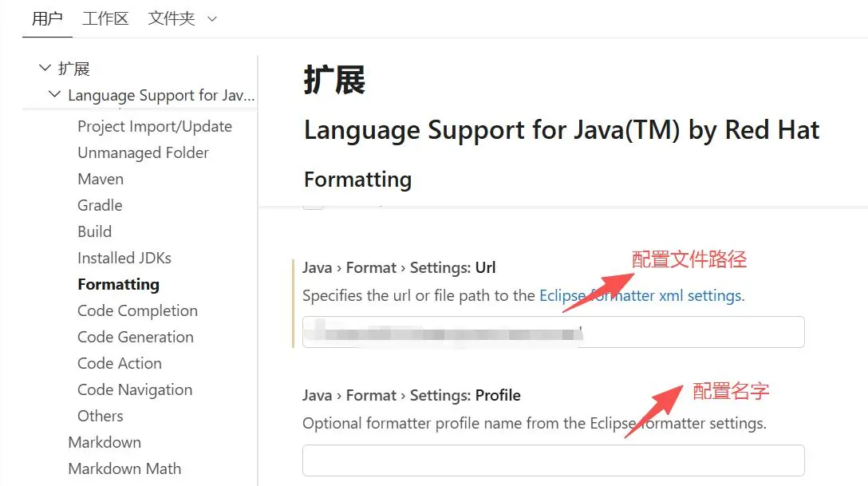Select Installed JDKs in settings tree

(124, 258)
